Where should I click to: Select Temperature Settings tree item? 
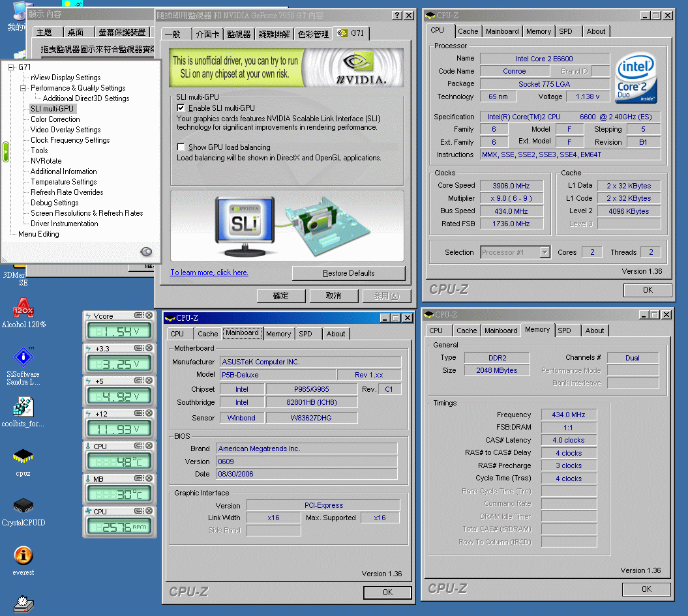point(64,182)
